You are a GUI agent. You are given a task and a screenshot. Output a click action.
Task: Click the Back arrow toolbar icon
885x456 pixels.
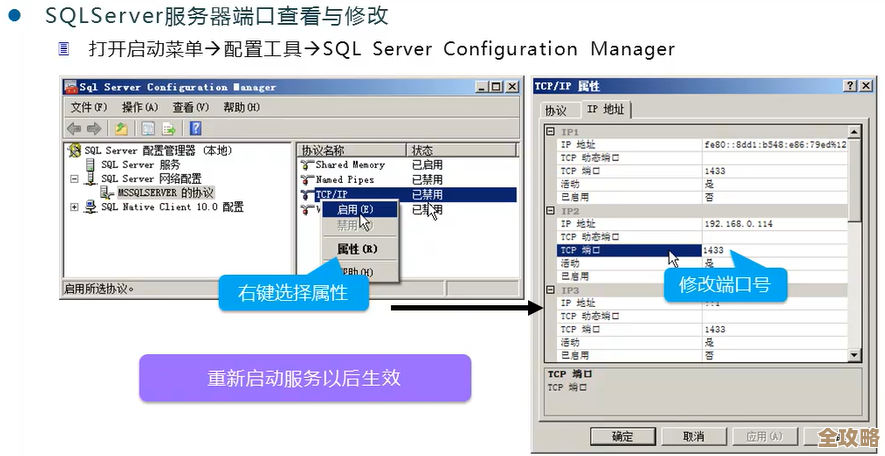point(74,128)
